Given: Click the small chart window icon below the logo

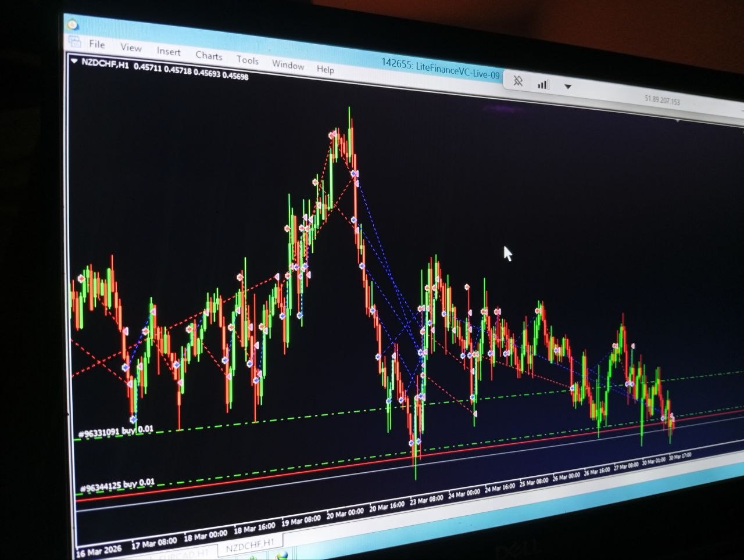Looking at the screenshot, I should tap(74, 41).
